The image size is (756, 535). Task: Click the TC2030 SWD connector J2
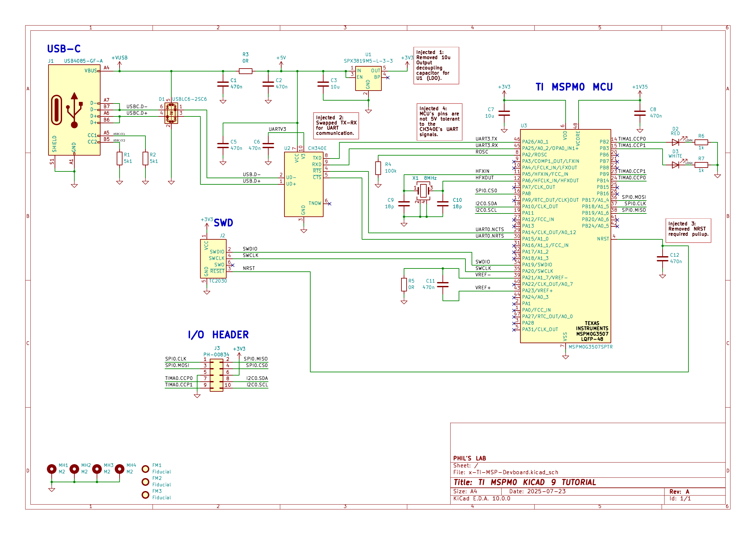(x=213, y=259)
